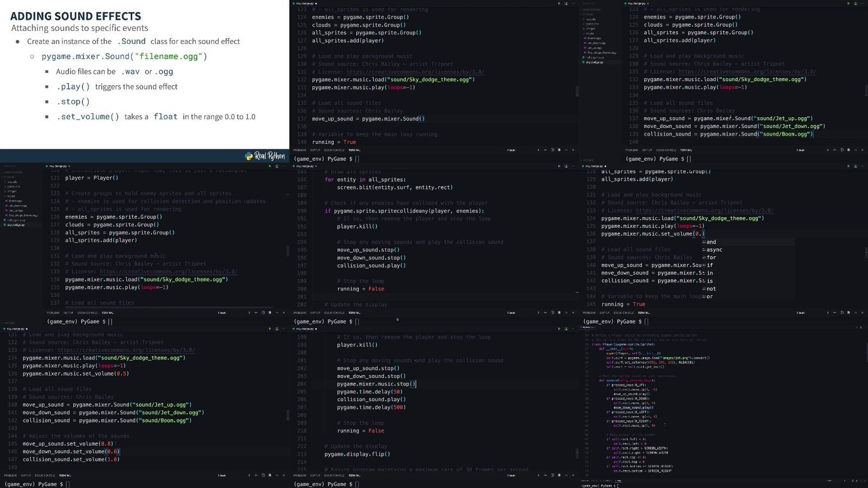Viewport: 868px width, 488px height.
Task: Split editor in the window listing Jet_down.ogg code
Action: (x=857, y=3)
